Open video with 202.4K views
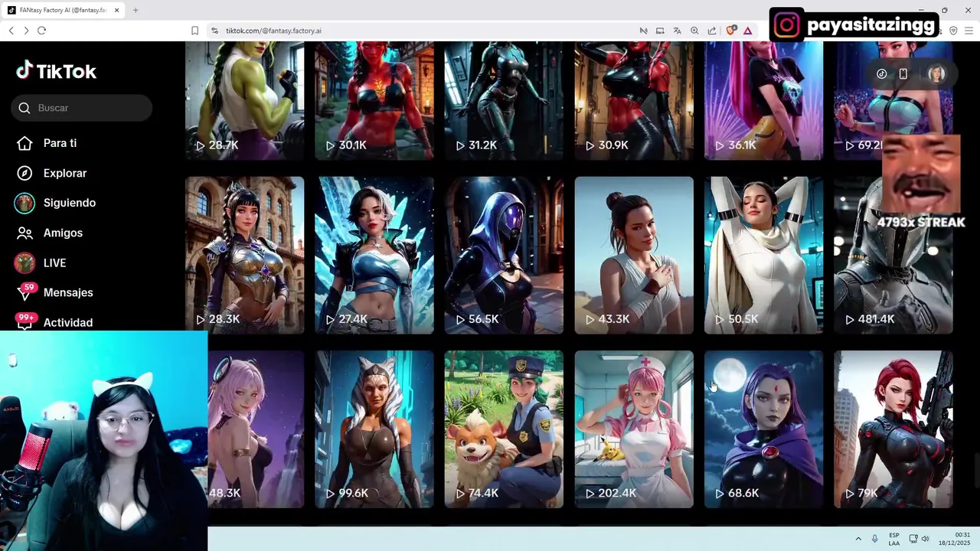This screenshot has height=551, width=980. click(x=634, y=429)
